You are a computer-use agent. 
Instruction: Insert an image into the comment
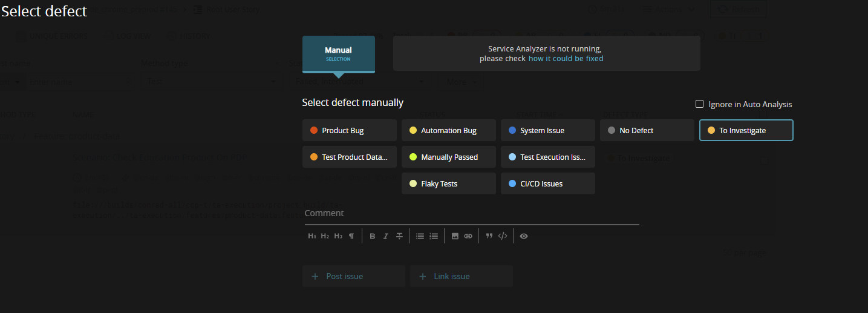[x=455, y=236]
